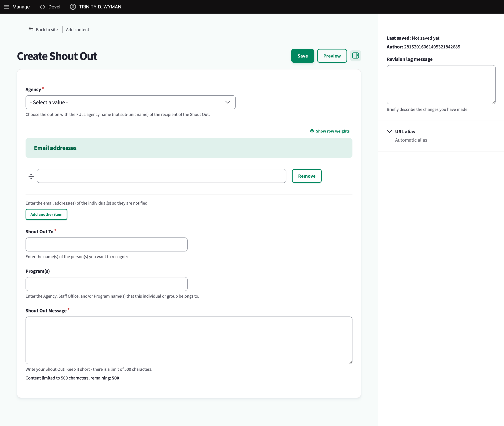504x426 pixels.
Task: Click the eye icon beside row weights
Action: click(x=312, y=131)
